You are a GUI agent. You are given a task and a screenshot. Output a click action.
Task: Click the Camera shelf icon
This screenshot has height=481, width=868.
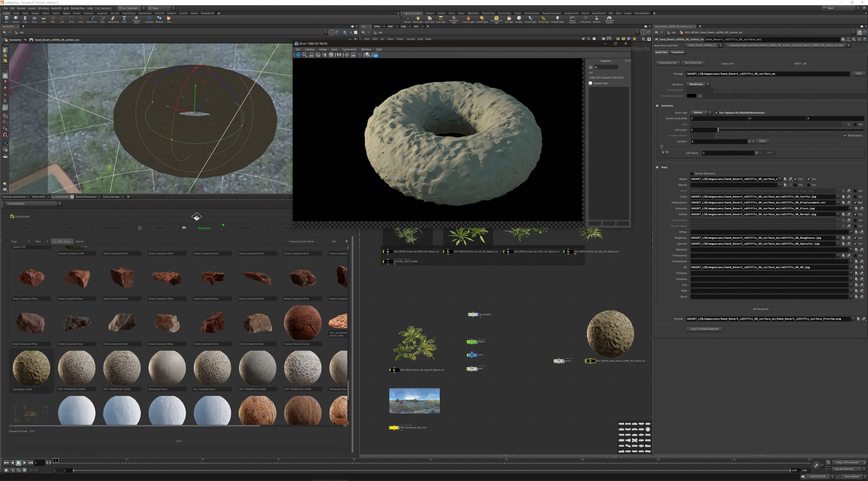coord(407,19)
